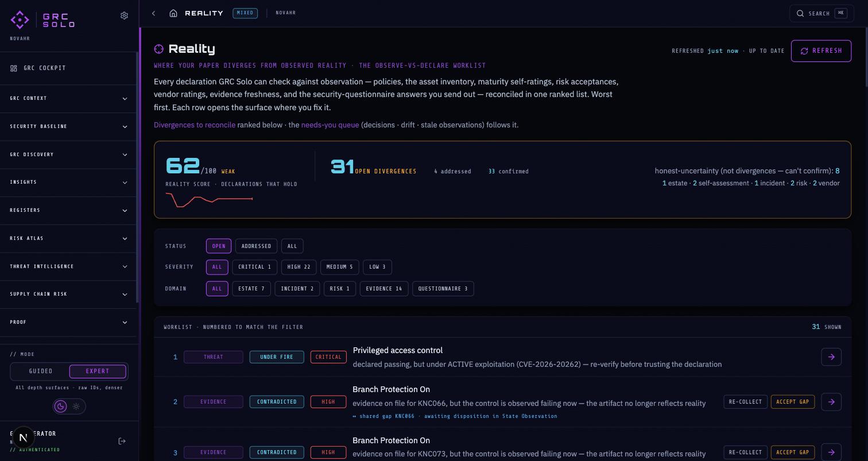The image size is (868, 461).
Task: Click the sign-out icon in sidebar footer
Action: [x=122, y=441]
